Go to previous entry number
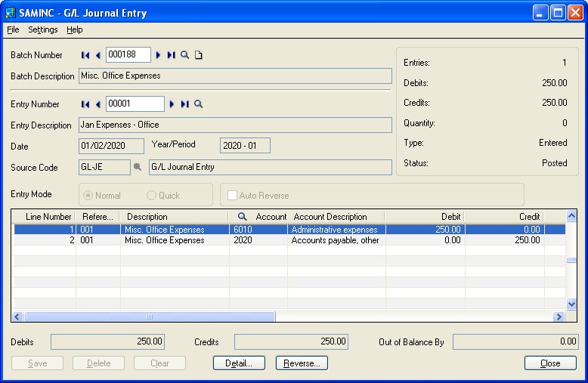Screen dimensions: 588x383 [98, 104]
